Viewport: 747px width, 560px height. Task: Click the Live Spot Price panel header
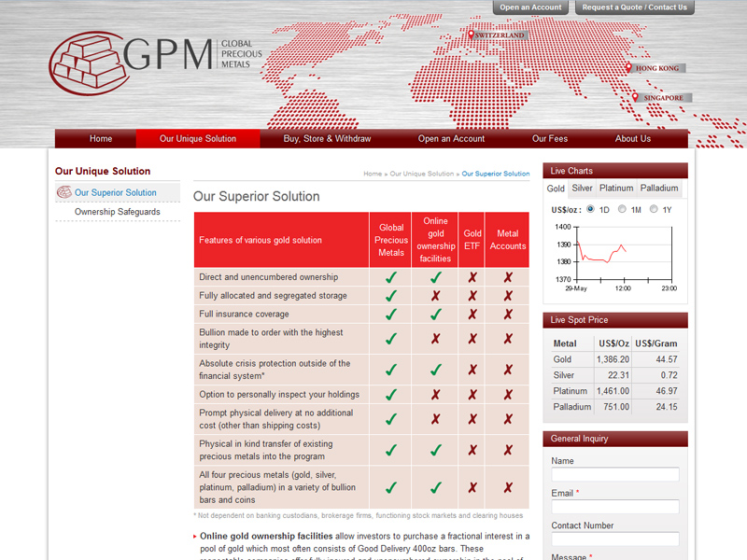615,320
